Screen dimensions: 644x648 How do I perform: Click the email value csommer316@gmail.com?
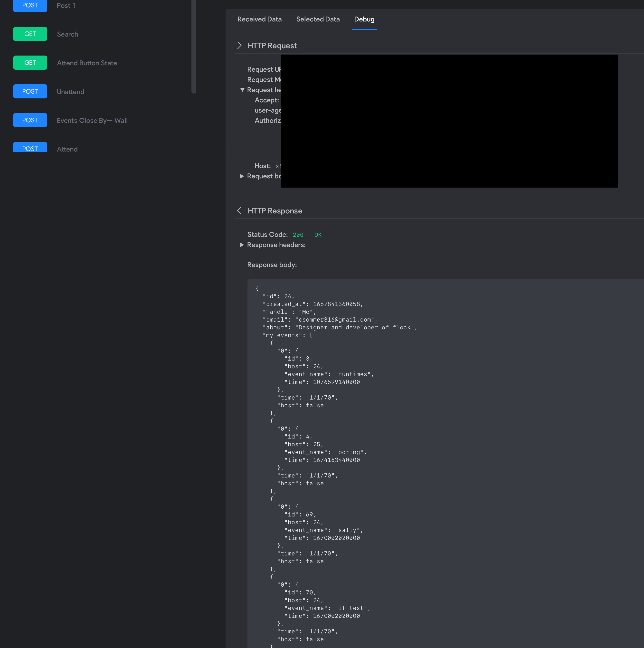334,320
